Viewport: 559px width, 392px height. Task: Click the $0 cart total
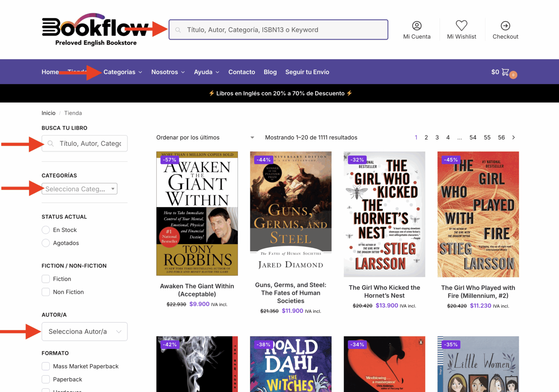[495, 72]
